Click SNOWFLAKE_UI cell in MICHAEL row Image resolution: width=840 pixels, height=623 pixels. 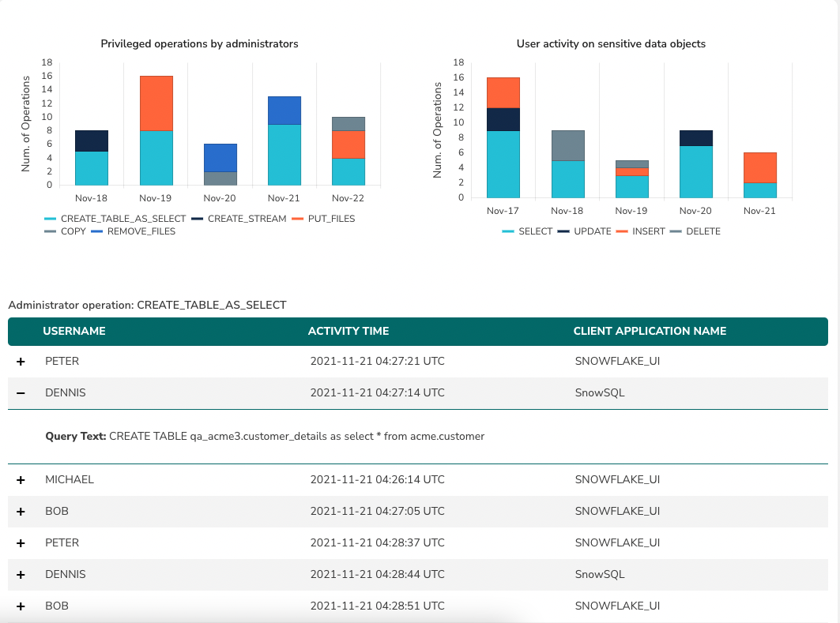[617, 479]
